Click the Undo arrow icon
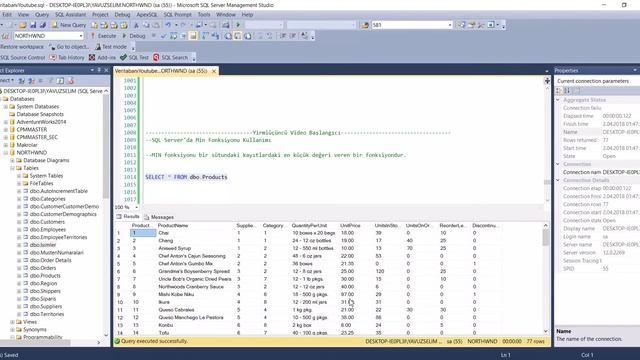 168,25
